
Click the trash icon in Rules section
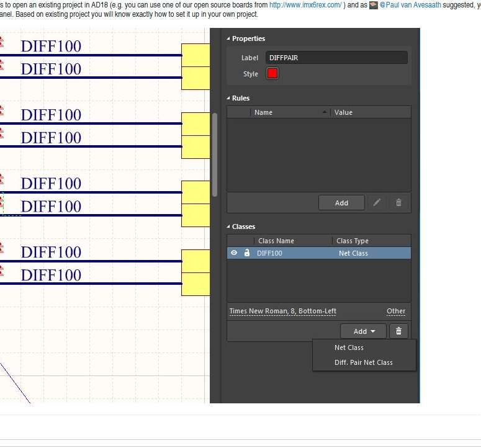398,203
